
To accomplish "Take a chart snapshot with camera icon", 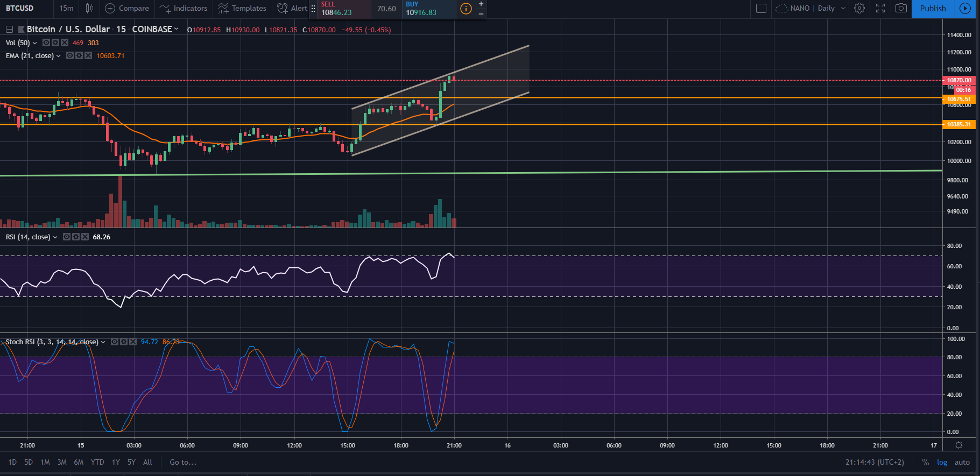I will pyautogui.click(x=901, y=8).
